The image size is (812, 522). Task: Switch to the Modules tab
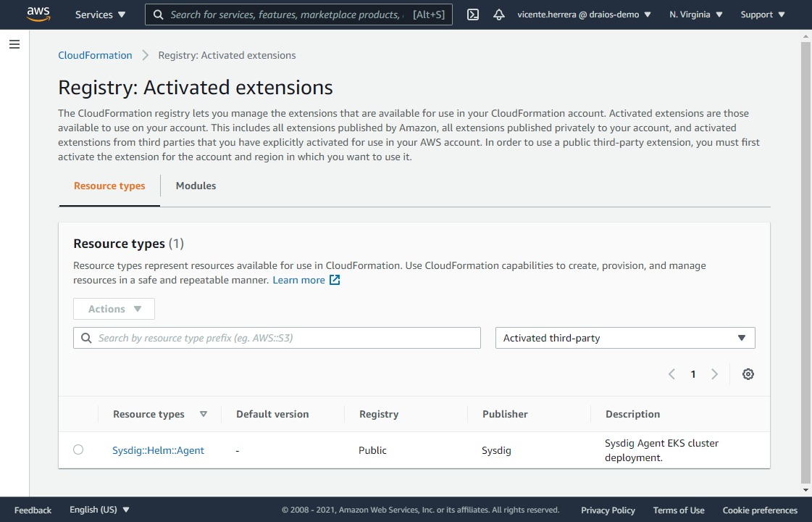(x=196, y=186)
